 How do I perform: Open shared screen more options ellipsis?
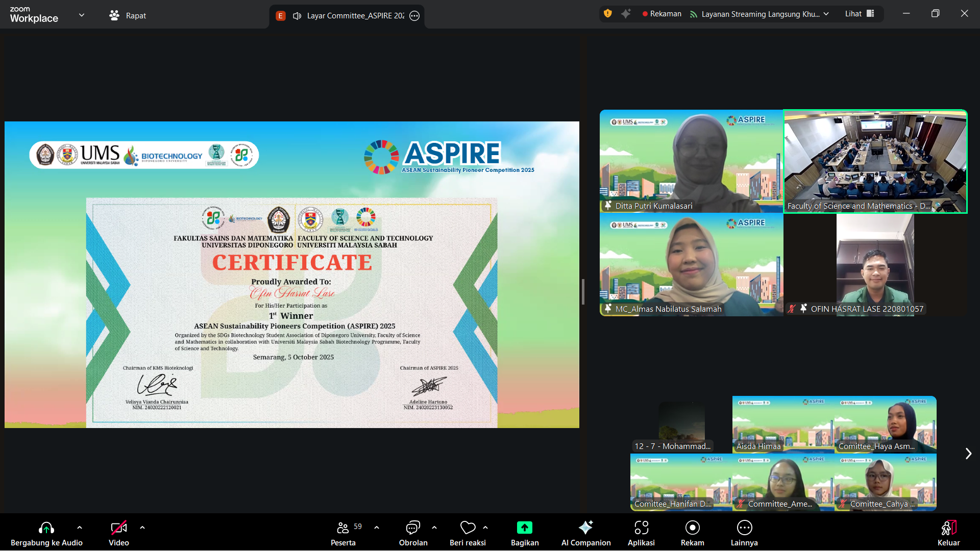(415, 16)
